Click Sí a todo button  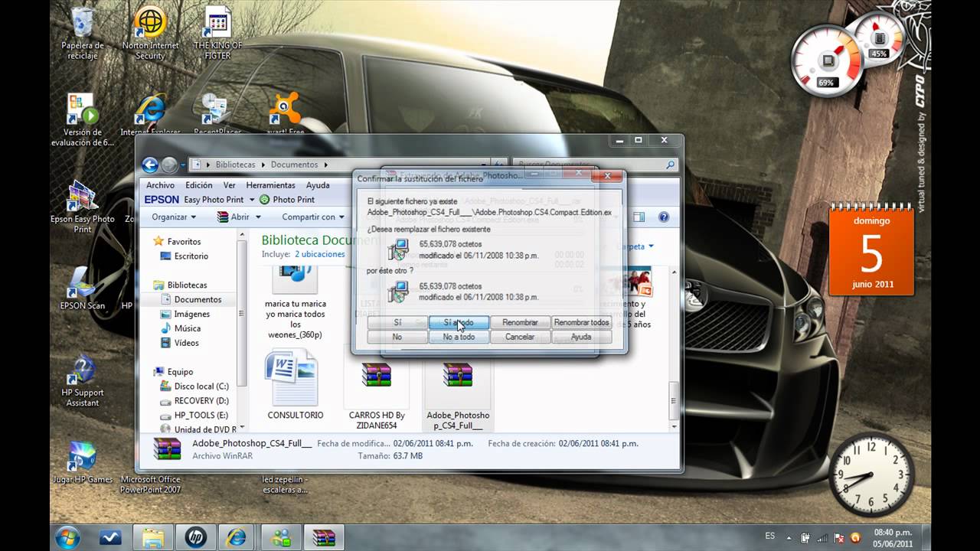pos(459,322)
